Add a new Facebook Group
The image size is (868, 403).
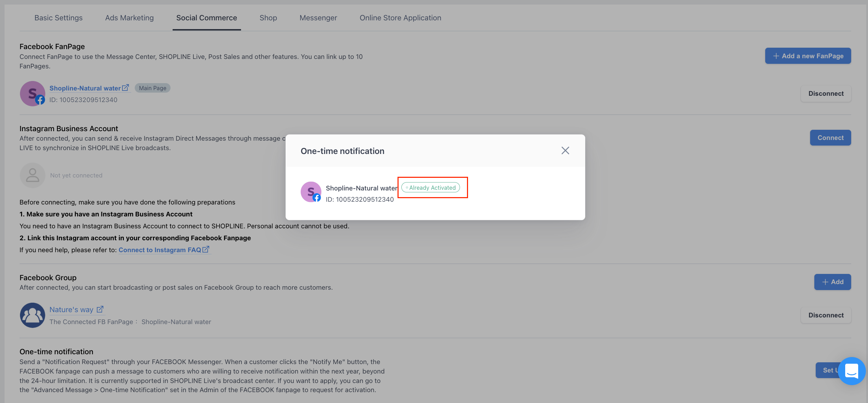click(x=833, y=282)
